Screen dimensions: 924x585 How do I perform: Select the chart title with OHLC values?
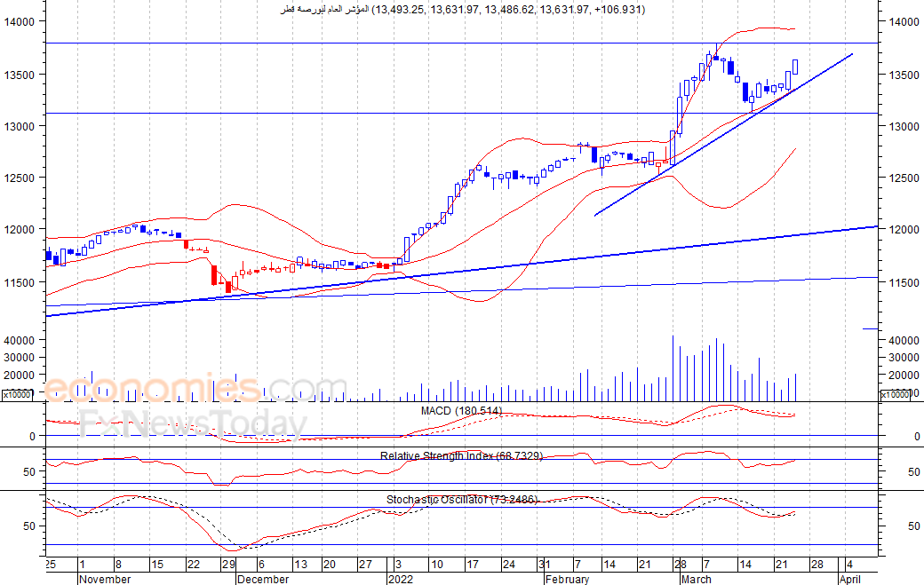point(463,10)
